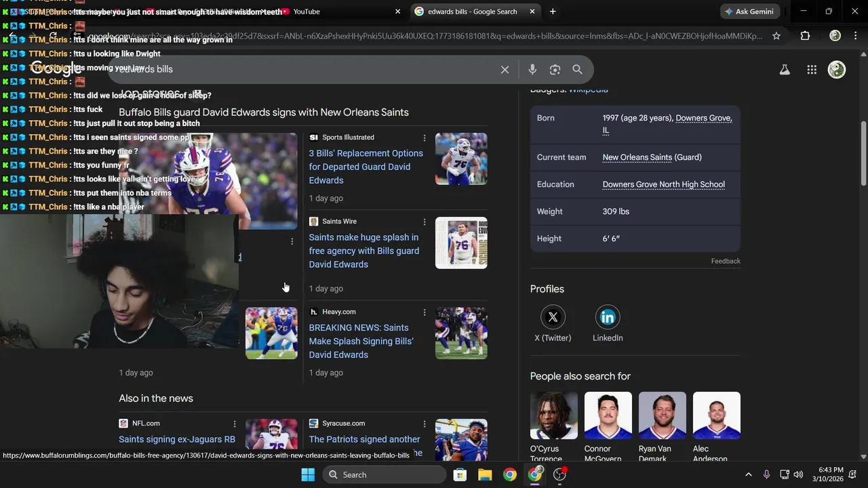Open Search Labs flask icon
868x488 pixels.
tap(785, 69)
